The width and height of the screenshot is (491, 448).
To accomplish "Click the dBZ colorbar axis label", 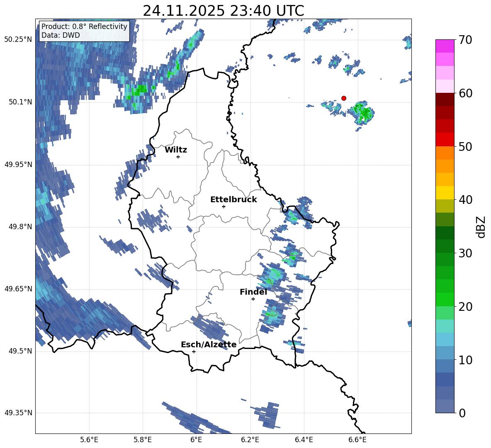I will [481, 227].
